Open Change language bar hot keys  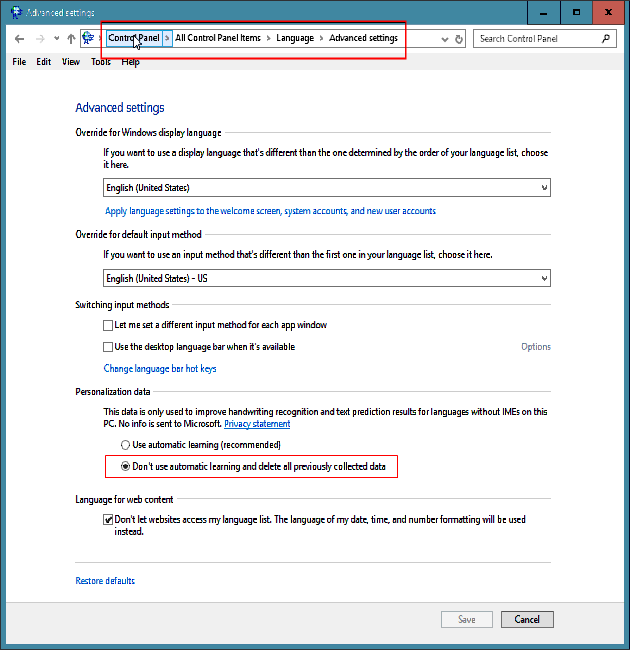pyautogui.click(x=160, y=369)
